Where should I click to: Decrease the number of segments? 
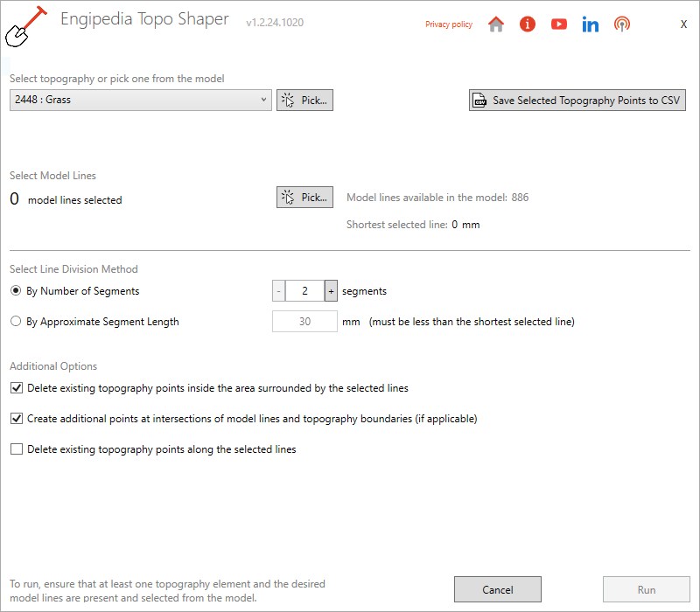pos(279,291)
